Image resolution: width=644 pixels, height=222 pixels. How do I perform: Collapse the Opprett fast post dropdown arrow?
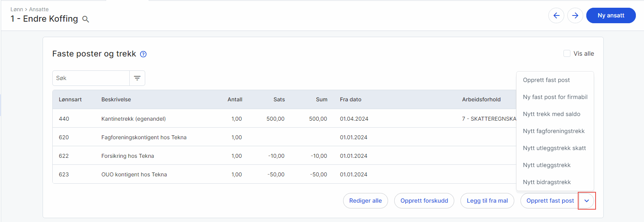[586, 201]
